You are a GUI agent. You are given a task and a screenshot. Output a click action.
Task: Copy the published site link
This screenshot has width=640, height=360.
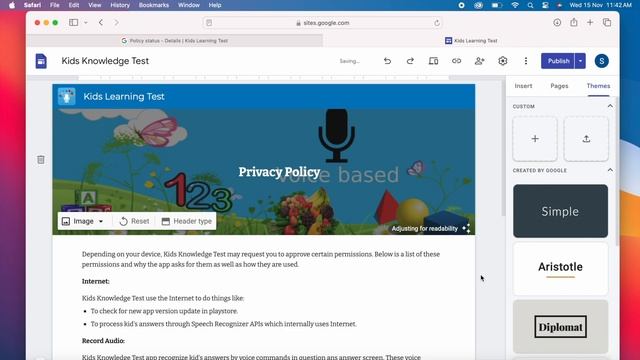(456, 61)
